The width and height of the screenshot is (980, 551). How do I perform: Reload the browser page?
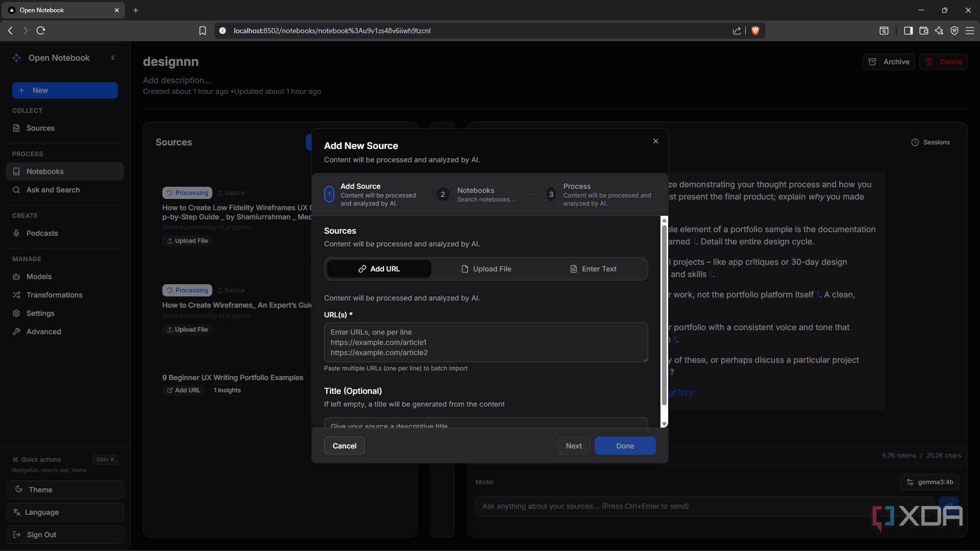(x=41, y=31)
